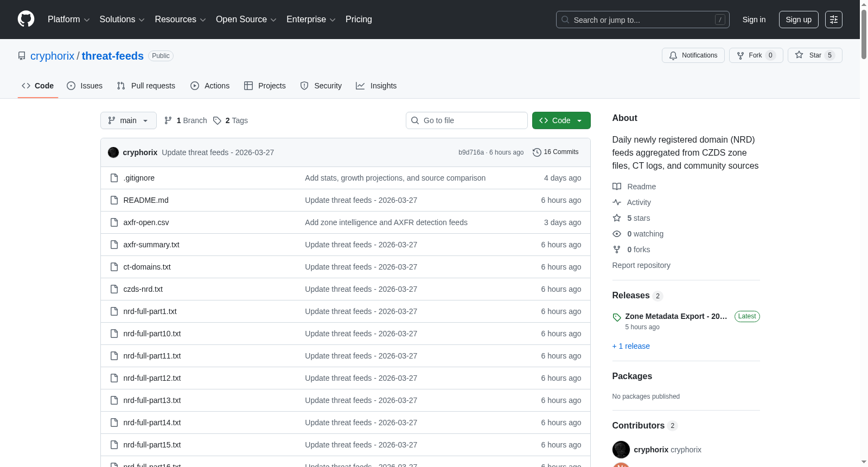Star the threat-feeds repository
Image resolution: width=868 pixels, height=467 pixels.
point(815,55)
